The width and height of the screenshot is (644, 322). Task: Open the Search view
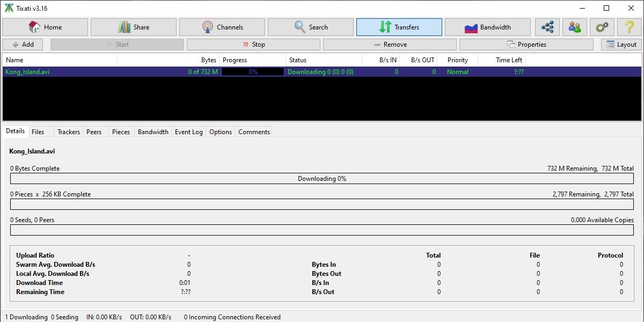(x=310, y=27)
